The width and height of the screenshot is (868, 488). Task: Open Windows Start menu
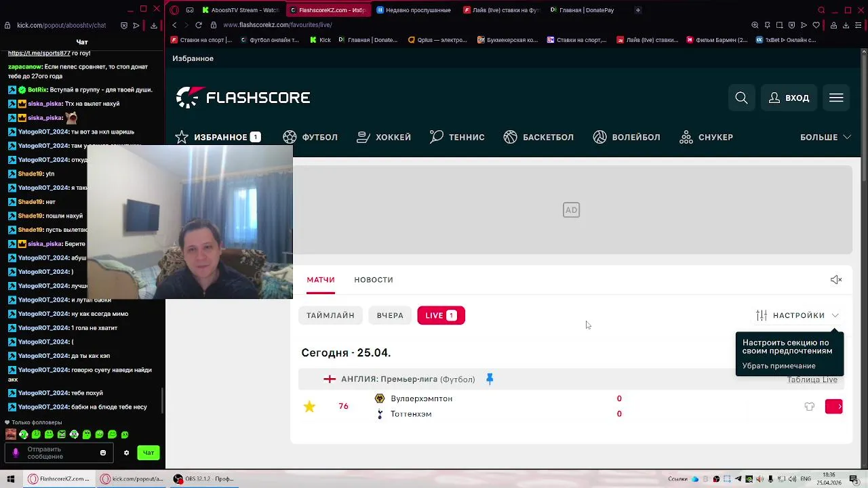click(x=10, y=479)
